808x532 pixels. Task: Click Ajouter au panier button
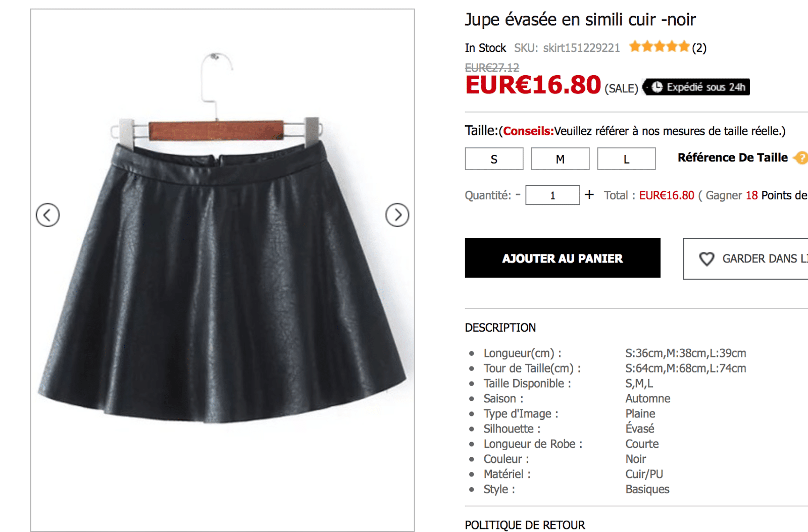(x=563, y=258)
